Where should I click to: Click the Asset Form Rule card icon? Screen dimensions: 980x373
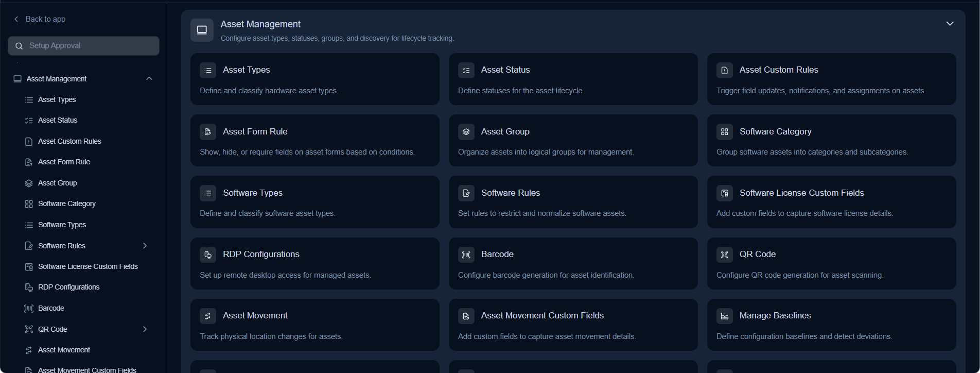[208, 132]
